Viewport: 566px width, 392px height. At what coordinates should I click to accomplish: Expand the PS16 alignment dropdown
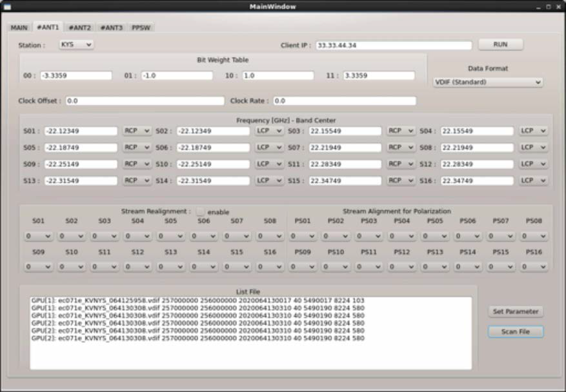click(534, 267)
